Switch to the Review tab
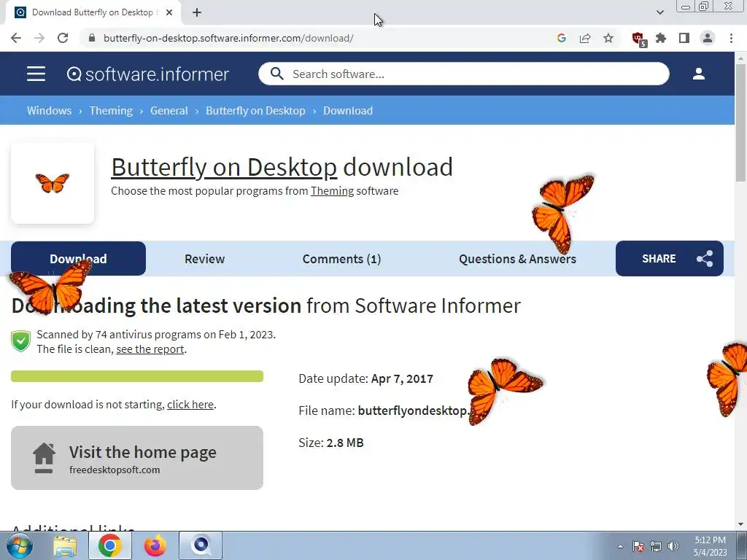Image resolution: width=747 pixels, height=560 pixels. (204, 259)
